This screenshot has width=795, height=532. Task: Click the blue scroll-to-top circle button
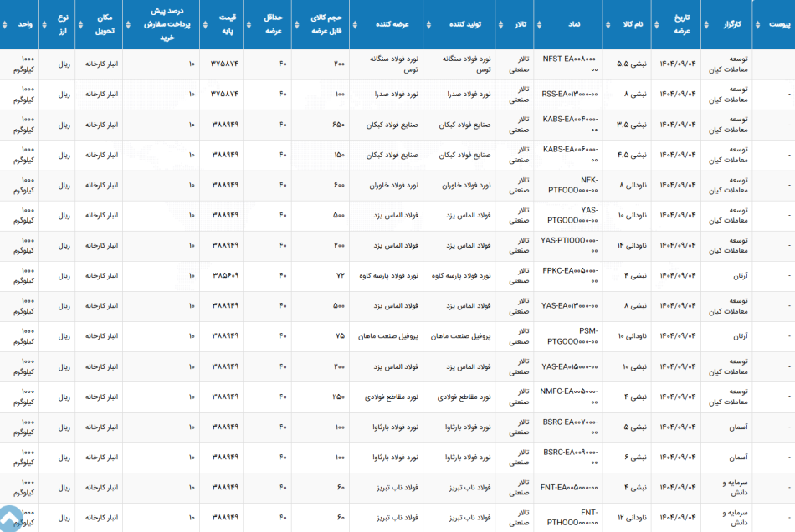tap(9, 518)
